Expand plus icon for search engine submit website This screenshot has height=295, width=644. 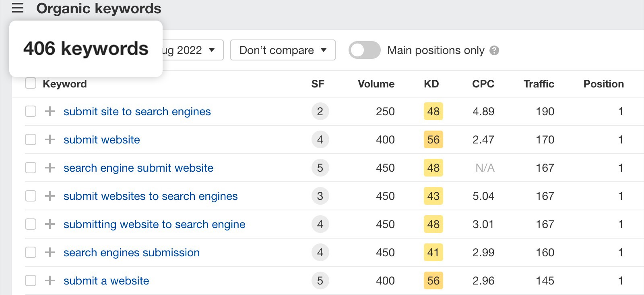(x=50, y=168)
